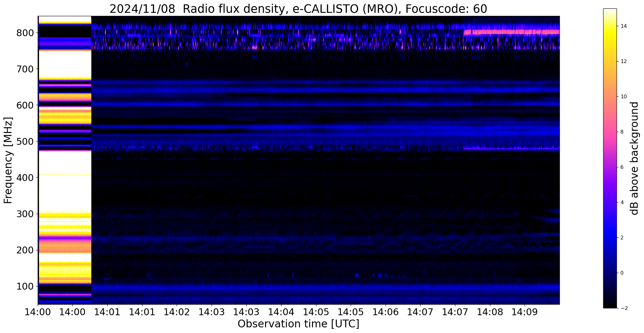644x333 pixels.
Task: Pick the 4 tick on the colorbar
Action: pyautogui.click(x=622, y=203)
